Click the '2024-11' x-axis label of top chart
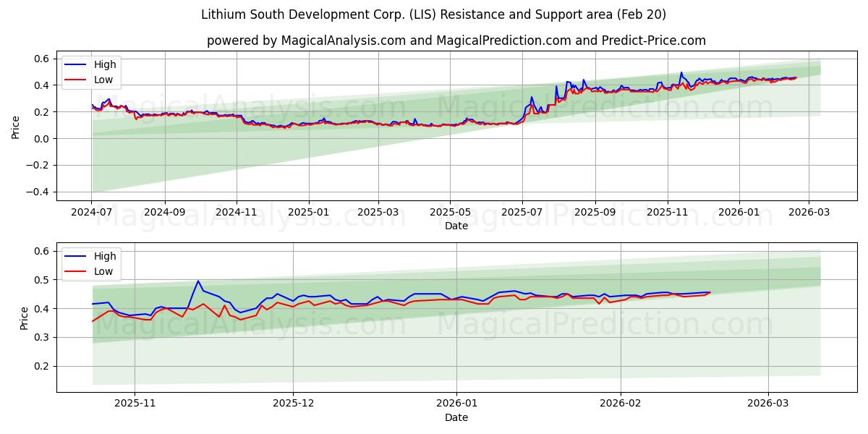The width and height of the screenshot is (868, 434). [x=237, y=213]
